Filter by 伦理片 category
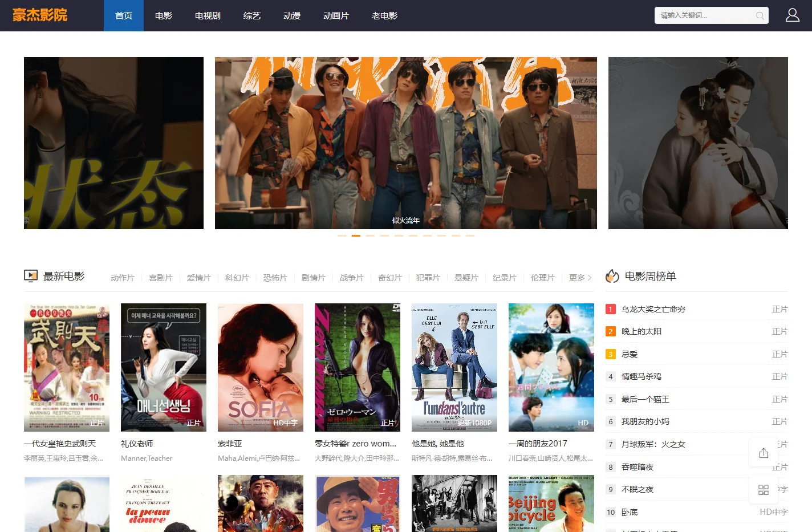Image resolution: width=812 pixels, height=532 pixels. pos(543,278)
